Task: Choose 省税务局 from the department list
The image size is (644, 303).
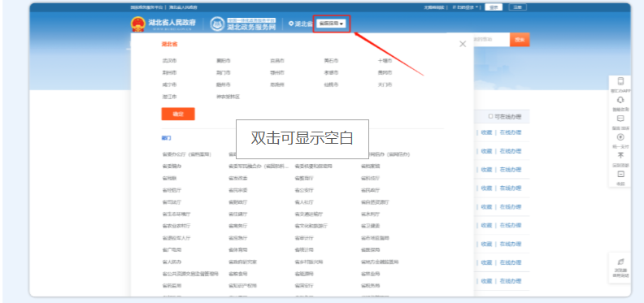Action: point(371,285)
